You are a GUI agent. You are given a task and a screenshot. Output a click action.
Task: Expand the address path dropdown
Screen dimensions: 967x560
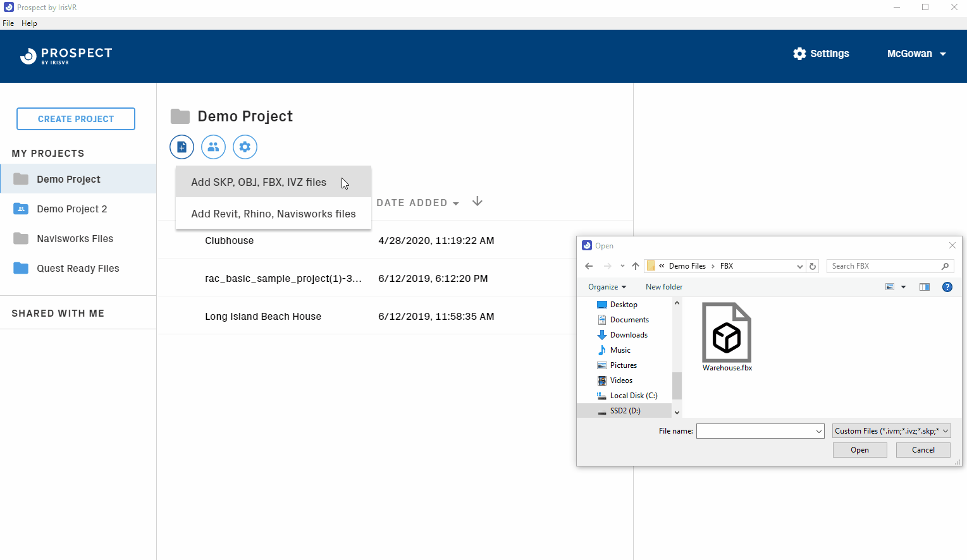pyautogui.click(x=800, y=266)
